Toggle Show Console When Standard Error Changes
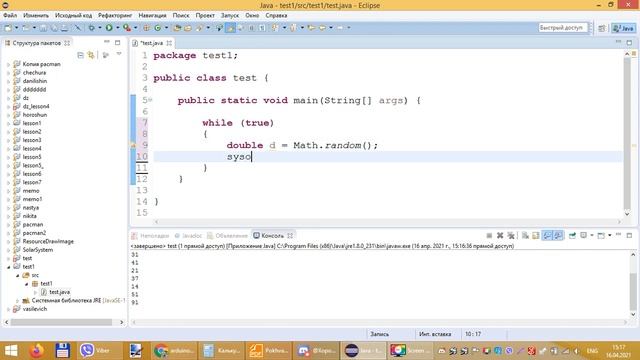640x360 pixels. [558, 236]
